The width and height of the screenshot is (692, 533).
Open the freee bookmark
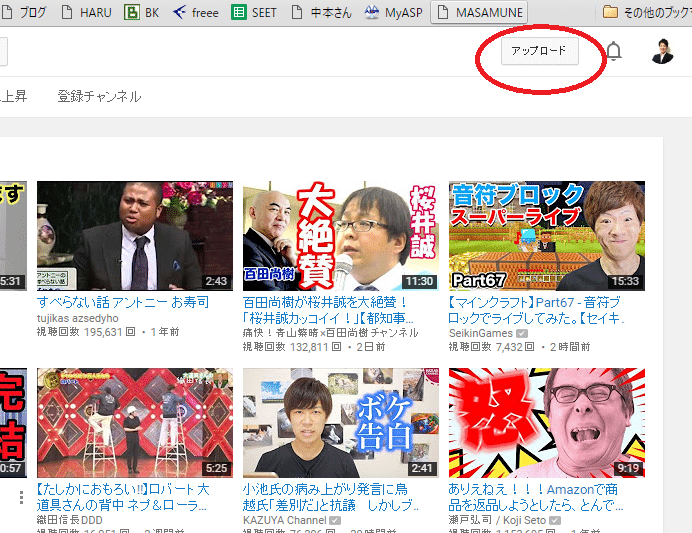click(x=196, y=12)
